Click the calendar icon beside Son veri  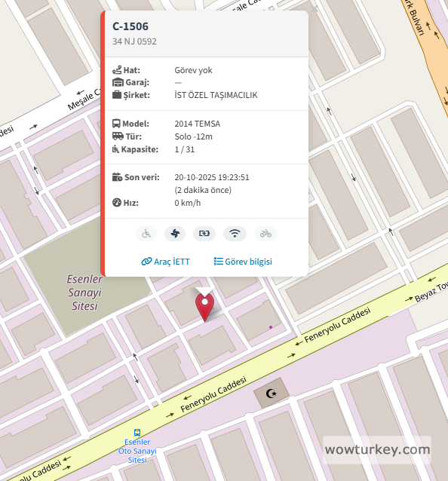pos(117,177)
